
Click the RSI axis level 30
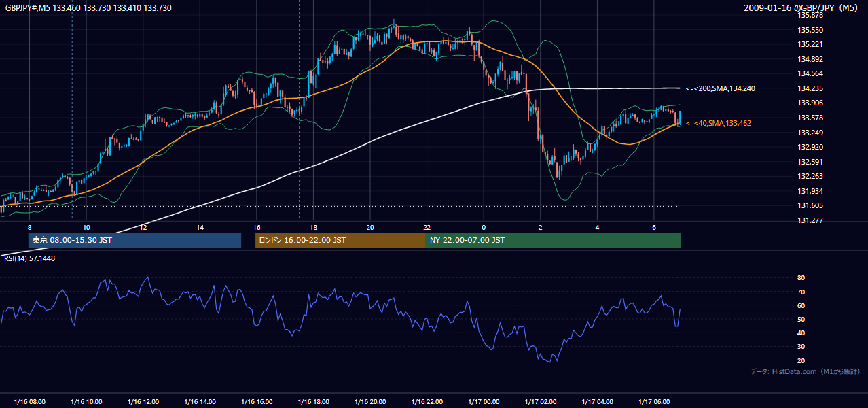(x=801, y=347)
